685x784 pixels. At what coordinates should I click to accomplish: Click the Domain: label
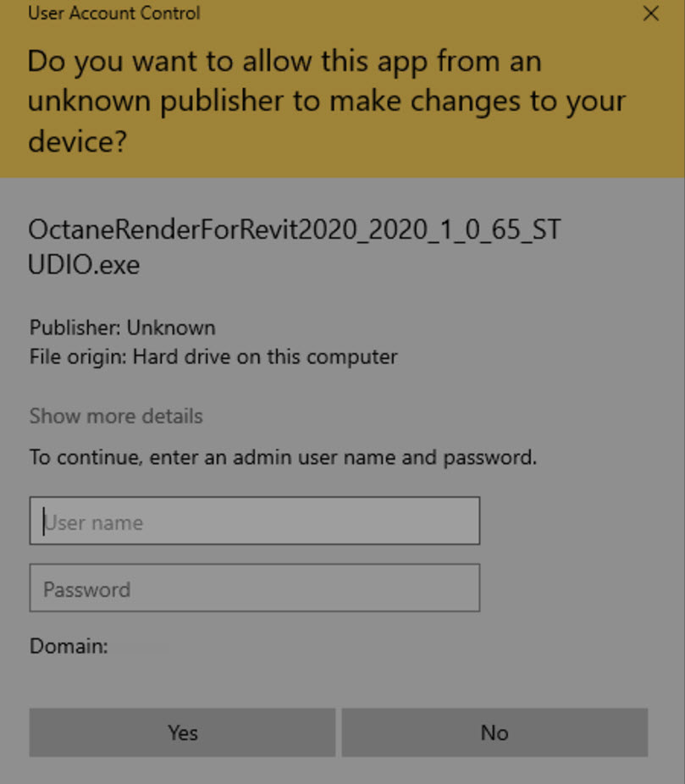click(69, 647)
